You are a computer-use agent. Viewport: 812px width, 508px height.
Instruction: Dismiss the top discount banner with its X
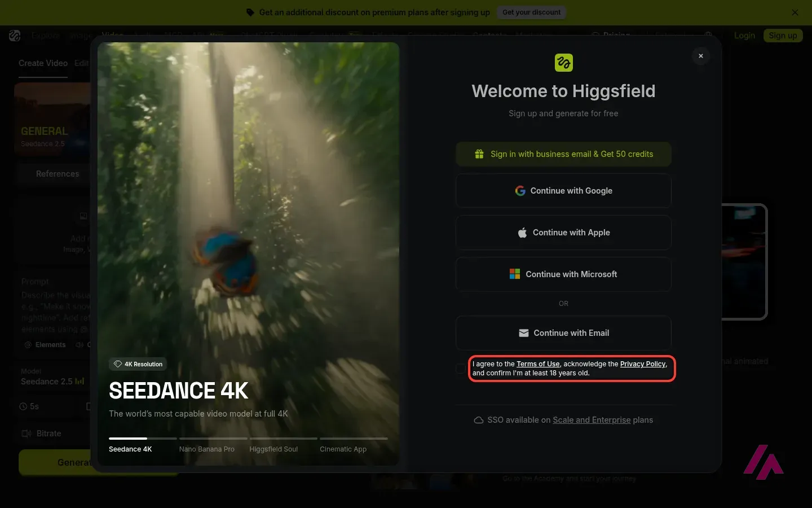795,12
